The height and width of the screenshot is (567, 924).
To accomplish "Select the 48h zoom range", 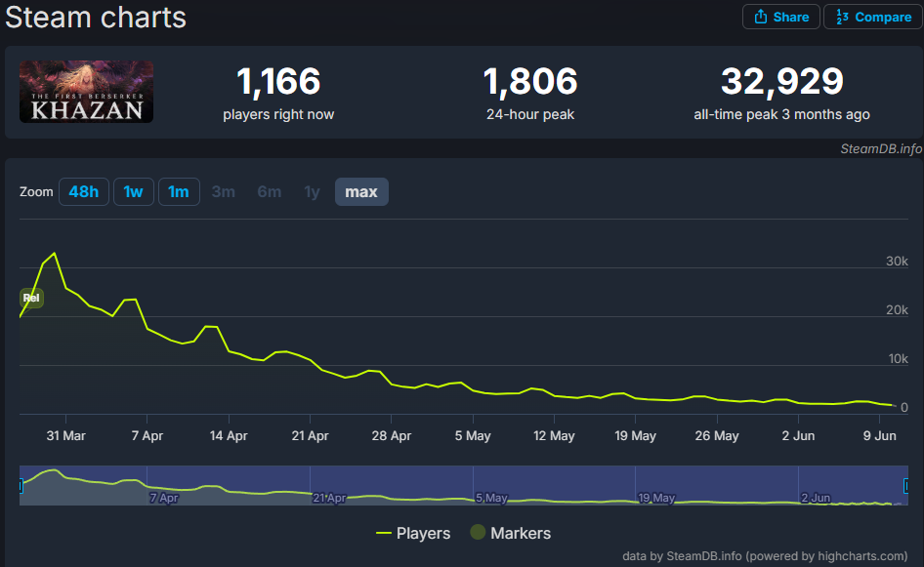I will click(83, 191).
